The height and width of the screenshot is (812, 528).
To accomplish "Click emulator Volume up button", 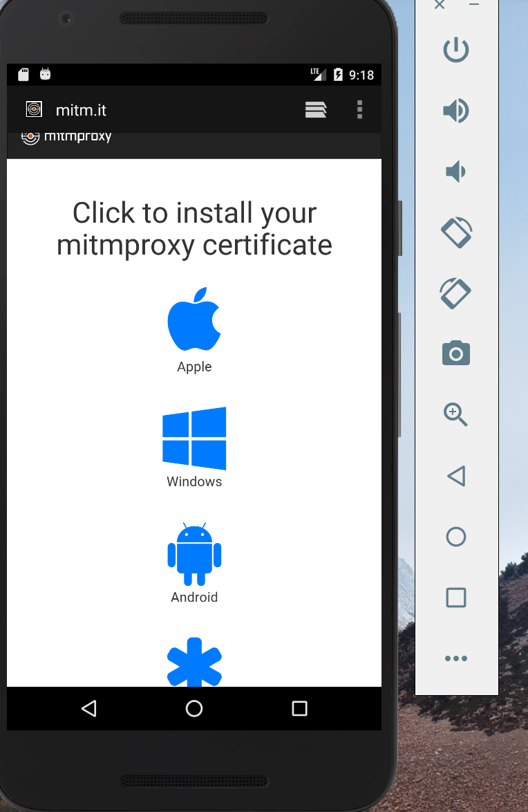I will [x=456, y=110].
